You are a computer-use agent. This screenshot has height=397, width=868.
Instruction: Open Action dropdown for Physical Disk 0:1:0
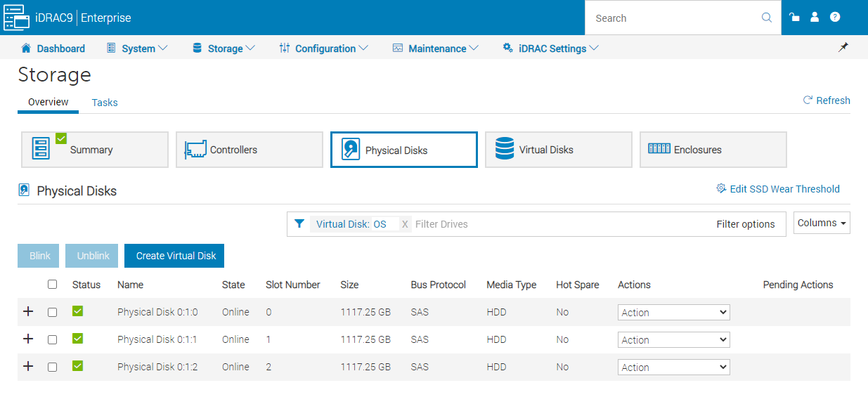pyautogui.click(x=674, y=312)
